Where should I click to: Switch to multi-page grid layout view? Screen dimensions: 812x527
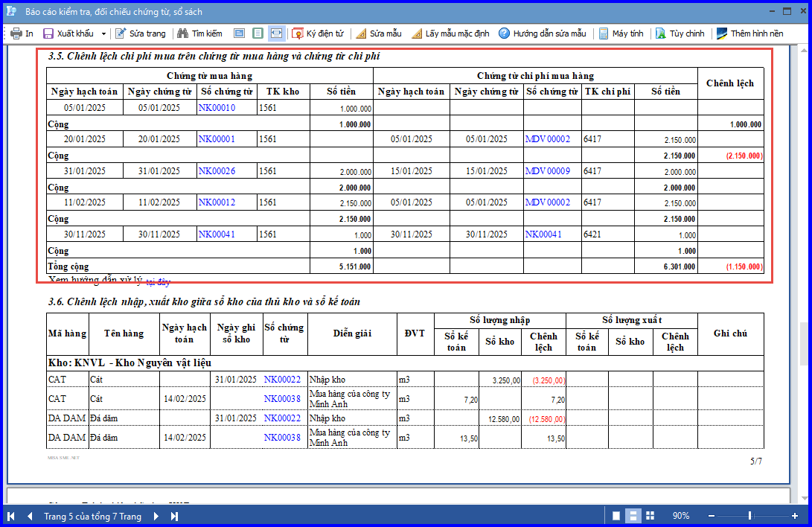(x=650, y=516)
